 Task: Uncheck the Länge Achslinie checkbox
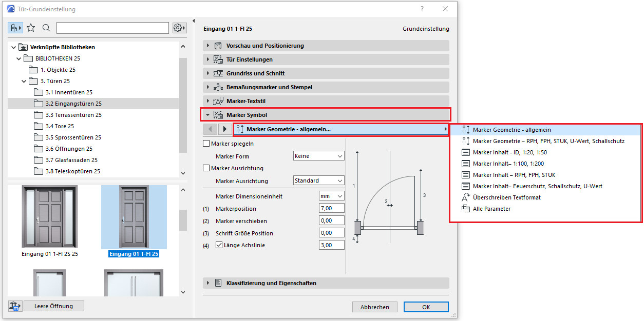pyautogui.click(x=219, y=245)
